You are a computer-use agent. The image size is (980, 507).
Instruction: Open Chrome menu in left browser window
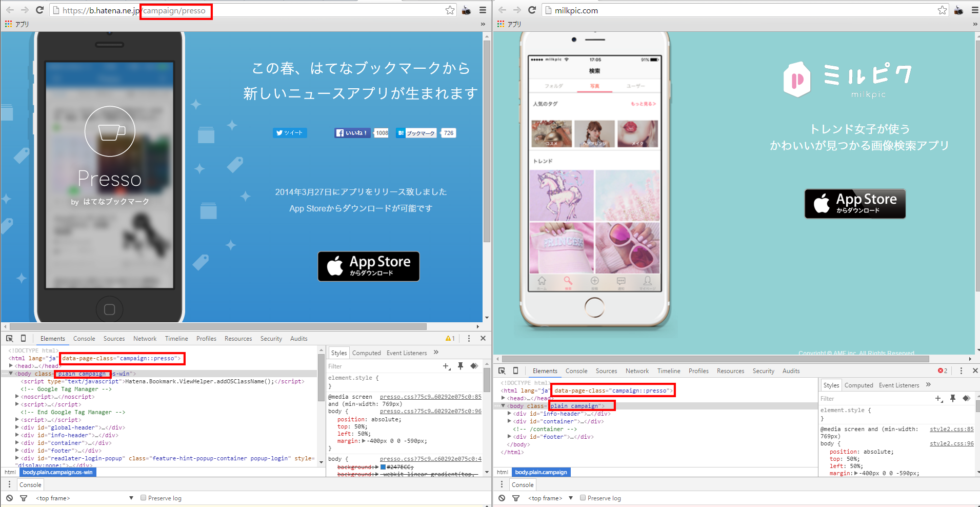483,10
